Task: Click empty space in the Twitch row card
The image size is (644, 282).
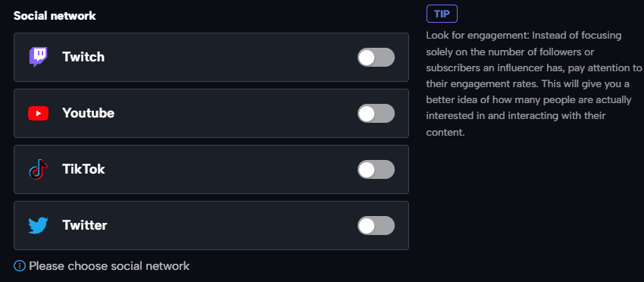Action: (x=230, y=57)
